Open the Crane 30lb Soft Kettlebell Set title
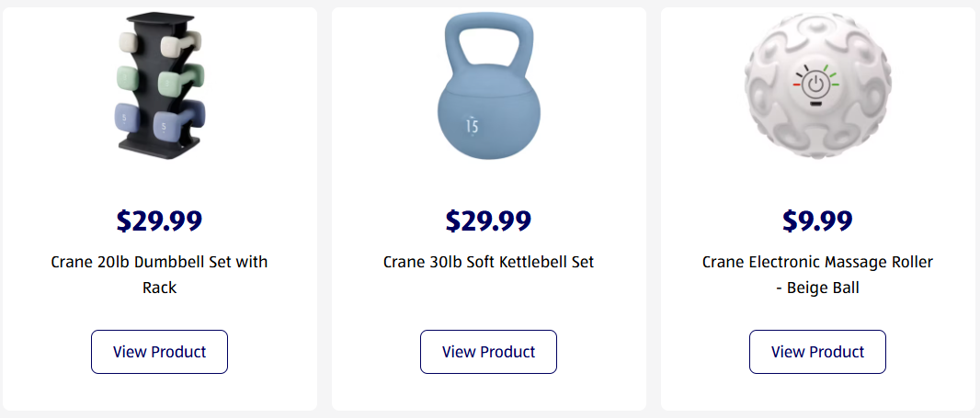The image size is (980, 418). [x=488, y=262]
